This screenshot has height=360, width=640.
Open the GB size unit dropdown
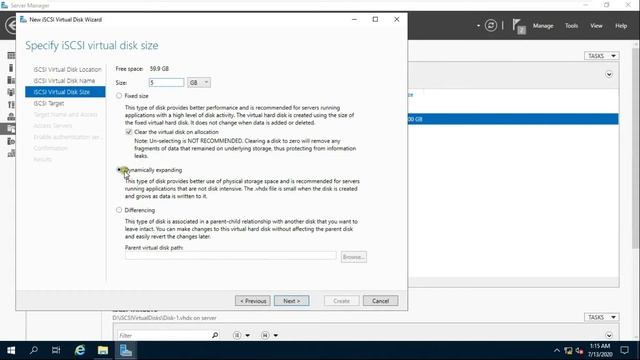pos(199,82)
